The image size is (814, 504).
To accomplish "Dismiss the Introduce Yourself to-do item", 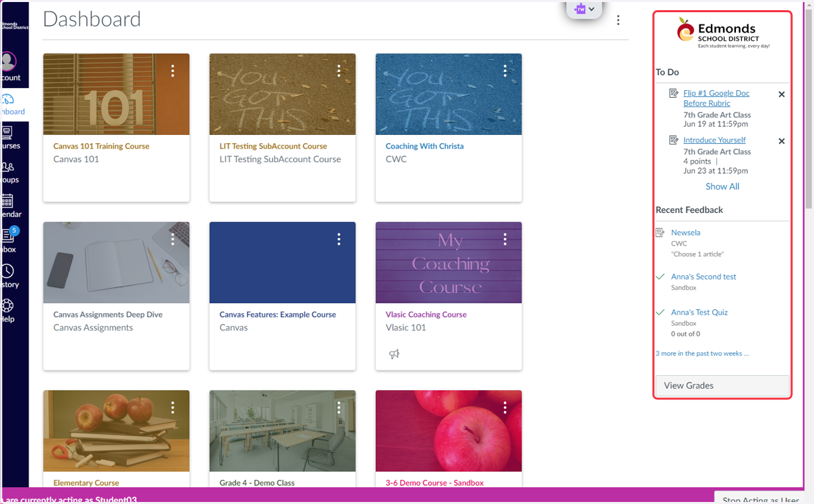I will pos(781,141).
